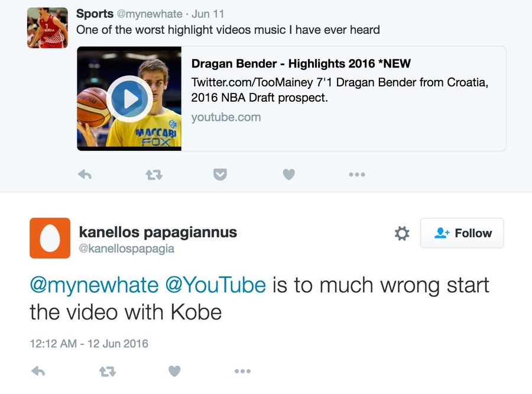Open the @YouTube mention in the reply
Image resolution: width=532 pixels, height=394 pixels.
click(x=215, y=285)
